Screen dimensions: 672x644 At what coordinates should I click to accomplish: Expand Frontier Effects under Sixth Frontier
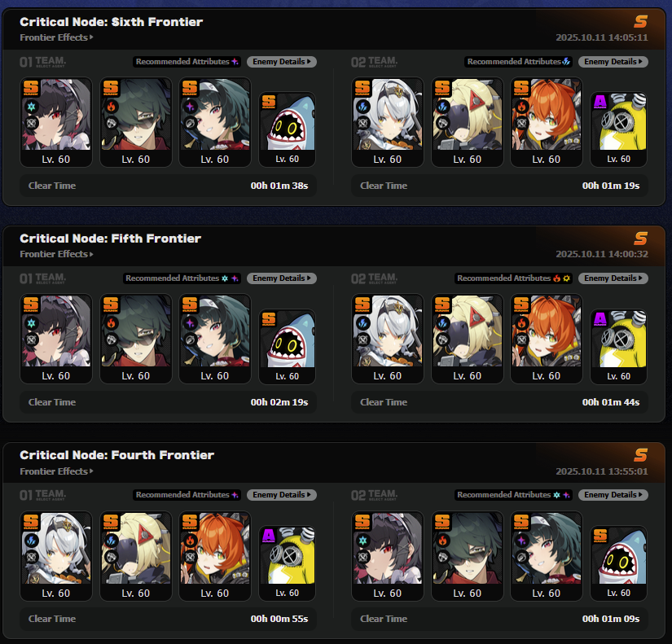click(x=56, y=37)
